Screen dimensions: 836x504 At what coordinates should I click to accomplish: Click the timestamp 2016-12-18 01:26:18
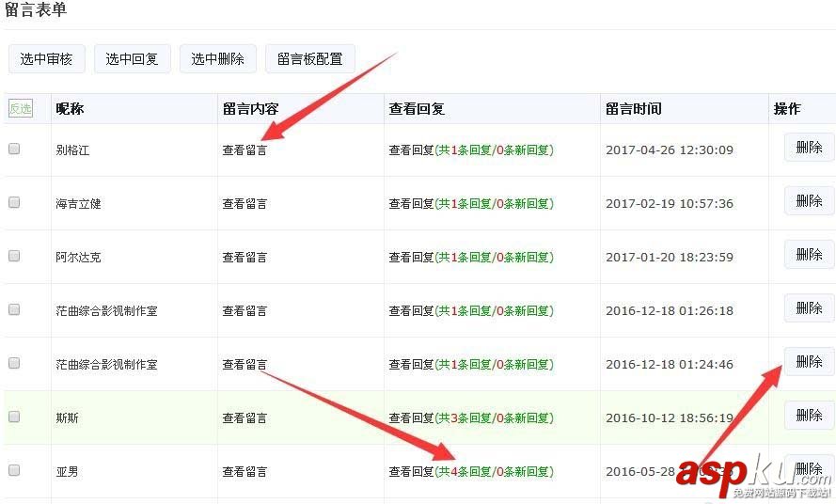tap(670, 311)
